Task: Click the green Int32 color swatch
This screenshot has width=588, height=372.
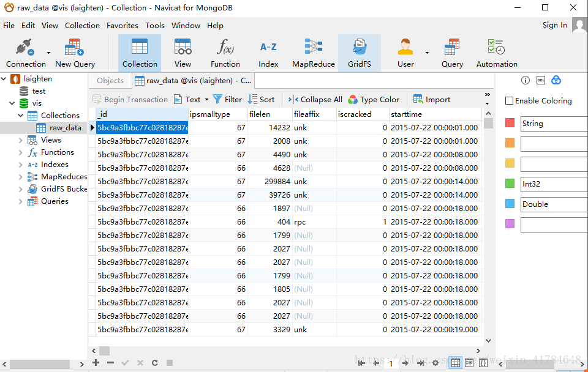Action: pos(510,183)
